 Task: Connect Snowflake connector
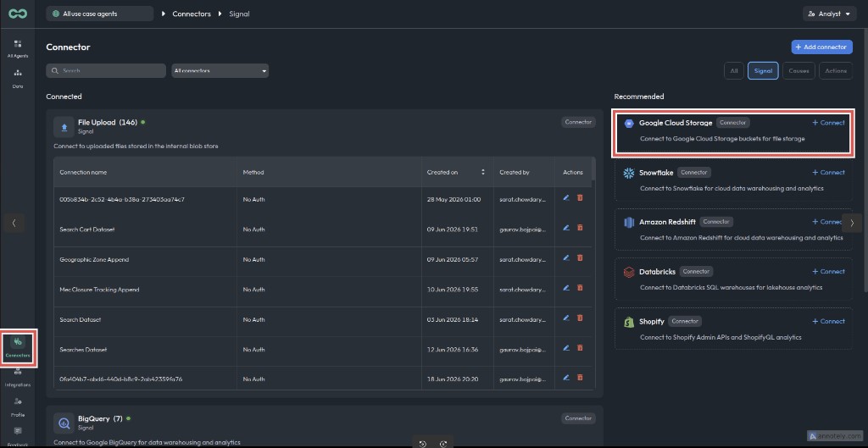(828, 173)
